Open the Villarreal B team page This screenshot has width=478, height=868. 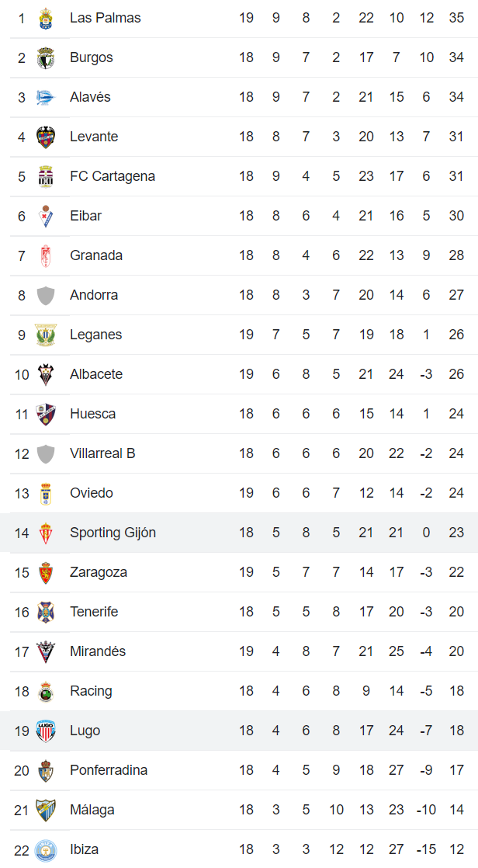click(102, 453)
